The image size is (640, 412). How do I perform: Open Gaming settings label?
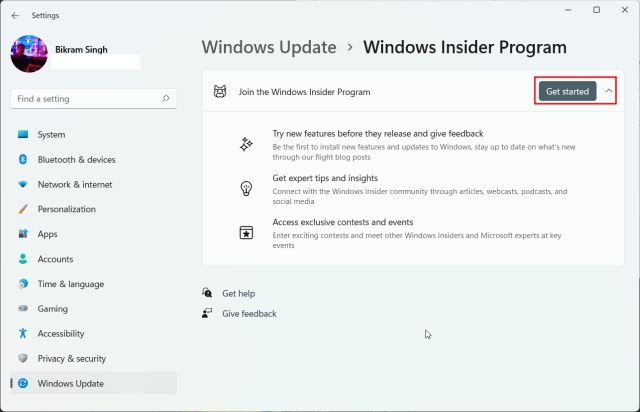53,309
